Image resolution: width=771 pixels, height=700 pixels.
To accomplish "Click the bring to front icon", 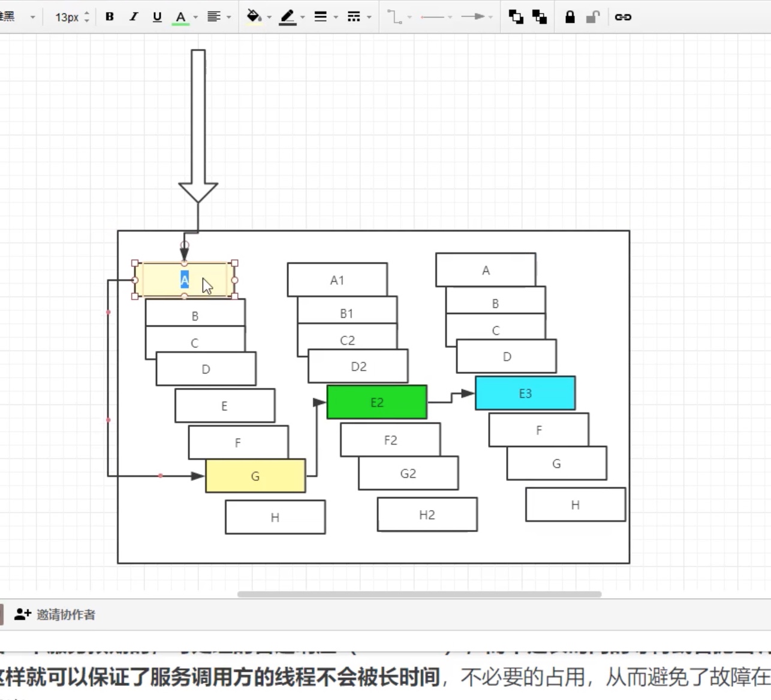I will (x=514, y=17).
